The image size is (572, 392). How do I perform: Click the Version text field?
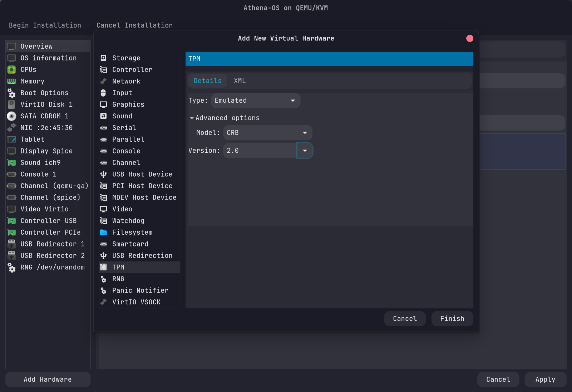tap(260, 151)
